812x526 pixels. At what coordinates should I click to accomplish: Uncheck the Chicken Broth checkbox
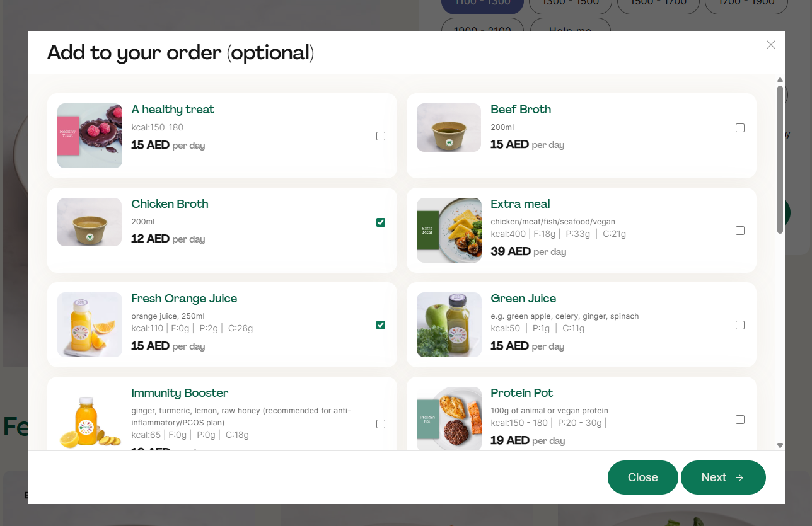pyautogui.click(x=381, y=222)
